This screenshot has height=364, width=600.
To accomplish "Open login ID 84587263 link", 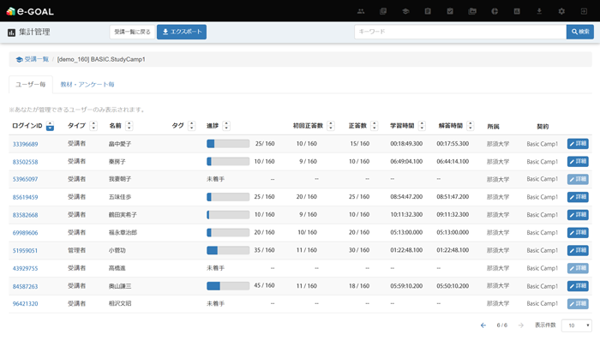I will pyautogui.click(x=25, y=286).
